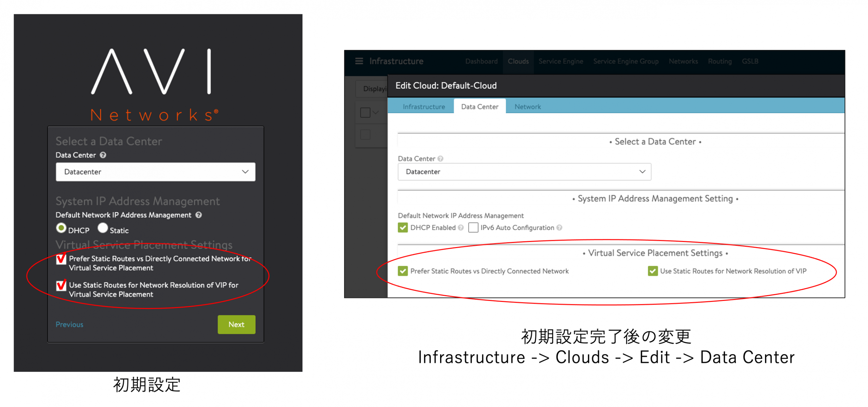Click the Previous link in setup wizard
The height and width of the screenshot is (407, 868).
[70, 325]
